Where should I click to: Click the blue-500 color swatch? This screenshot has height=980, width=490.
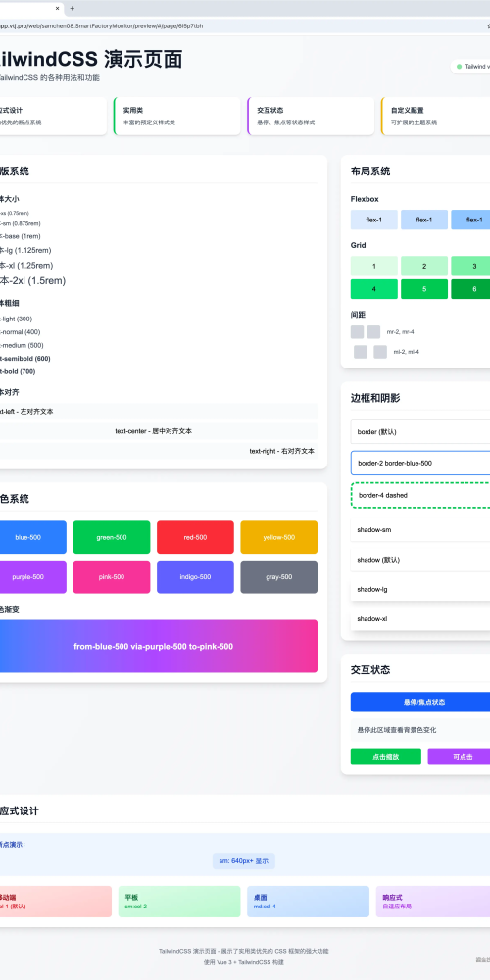tap(31, 537)
